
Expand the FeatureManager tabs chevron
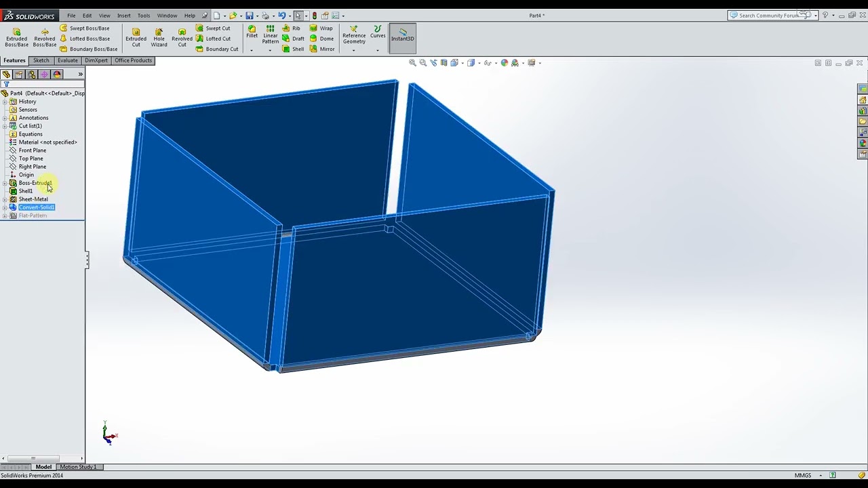[x=80, y=75]
